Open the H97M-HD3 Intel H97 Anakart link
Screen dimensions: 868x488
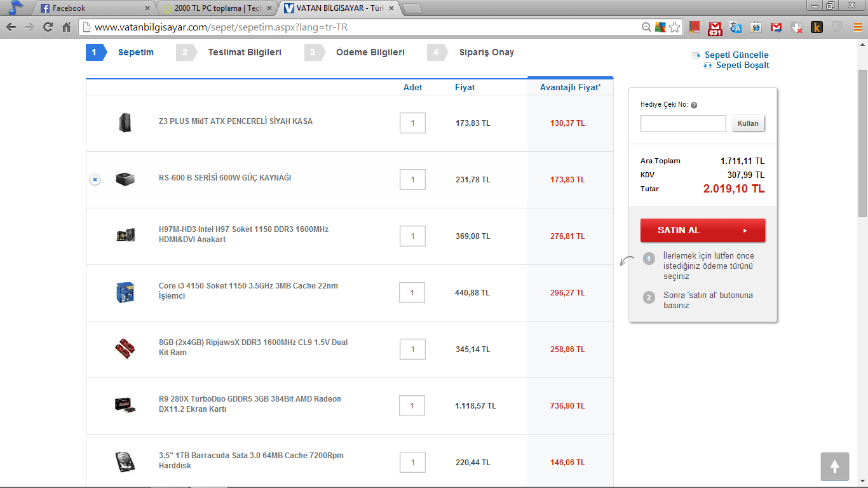click(x=243, y=234)
